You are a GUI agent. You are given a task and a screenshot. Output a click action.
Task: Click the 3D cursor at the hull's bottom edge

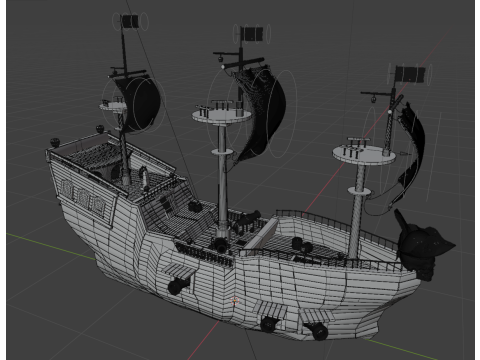click(234, 301)
